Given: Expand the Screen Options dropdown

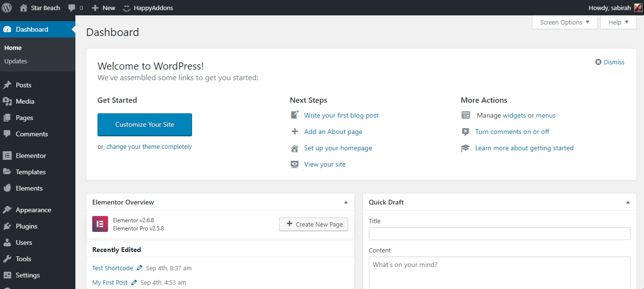Looking at the screenshot, I should [x=565, y=23].
